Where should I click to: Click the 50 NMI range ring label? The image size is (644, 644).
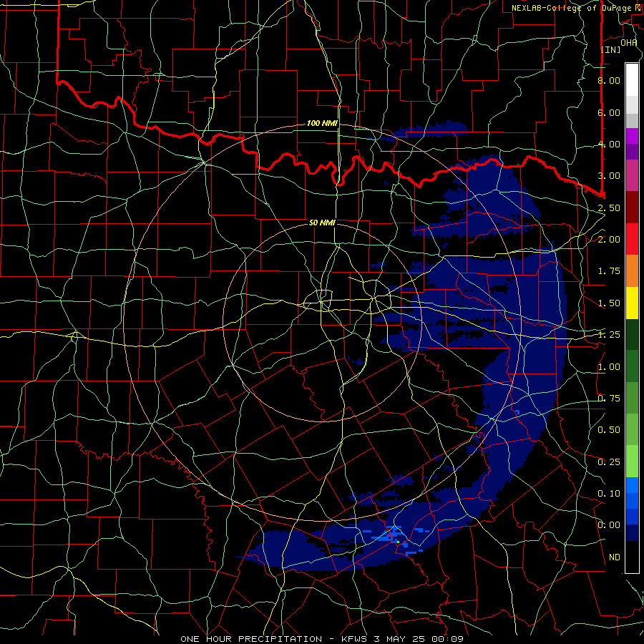(x=322, y=223)
